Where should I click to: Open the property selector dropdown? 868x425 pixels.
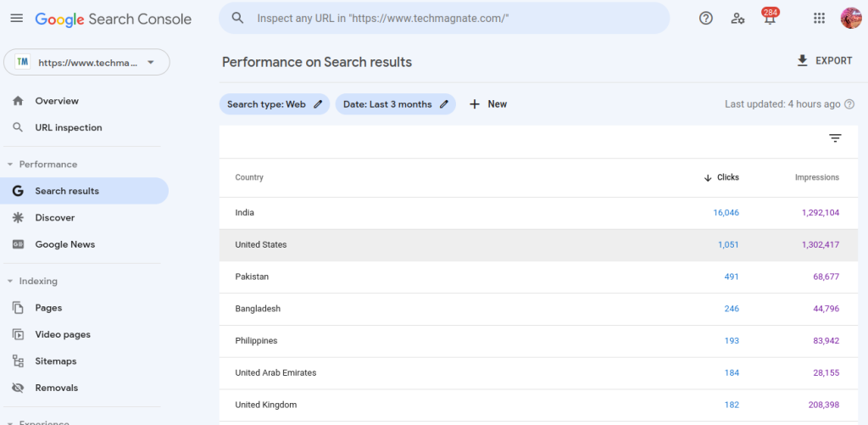(86, 62)
